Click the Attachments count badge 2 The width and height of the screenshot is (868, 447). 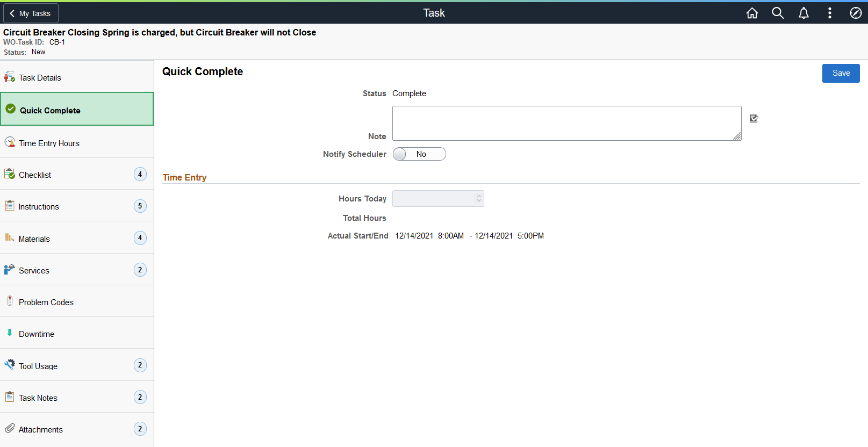pos(140,429)
